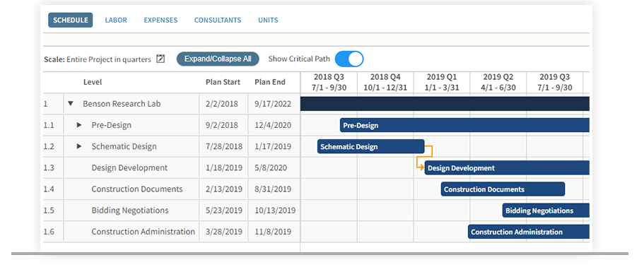The height and width of the screenshot is (272, 644).
Task: Click row number 1.3
Action: 49,168
